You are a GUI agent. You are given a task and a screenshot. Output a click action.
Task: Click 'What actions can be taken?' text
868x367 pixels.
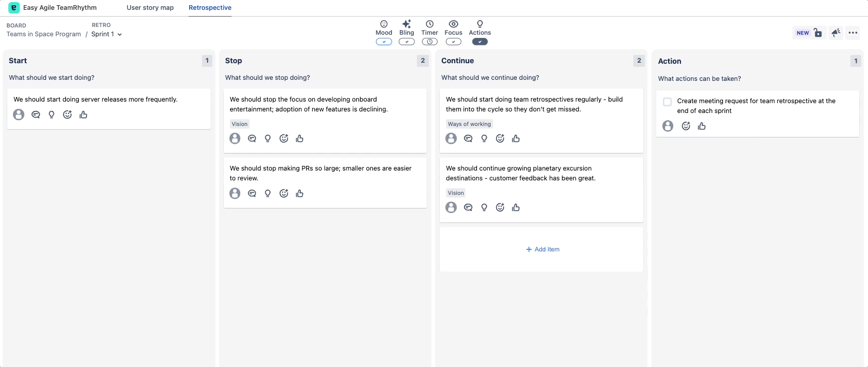tap(699, 79)
